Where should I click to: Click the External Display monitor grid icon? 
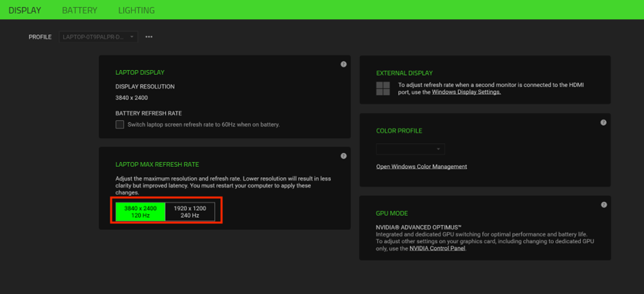pyautogui.click(x=383, y=88)
